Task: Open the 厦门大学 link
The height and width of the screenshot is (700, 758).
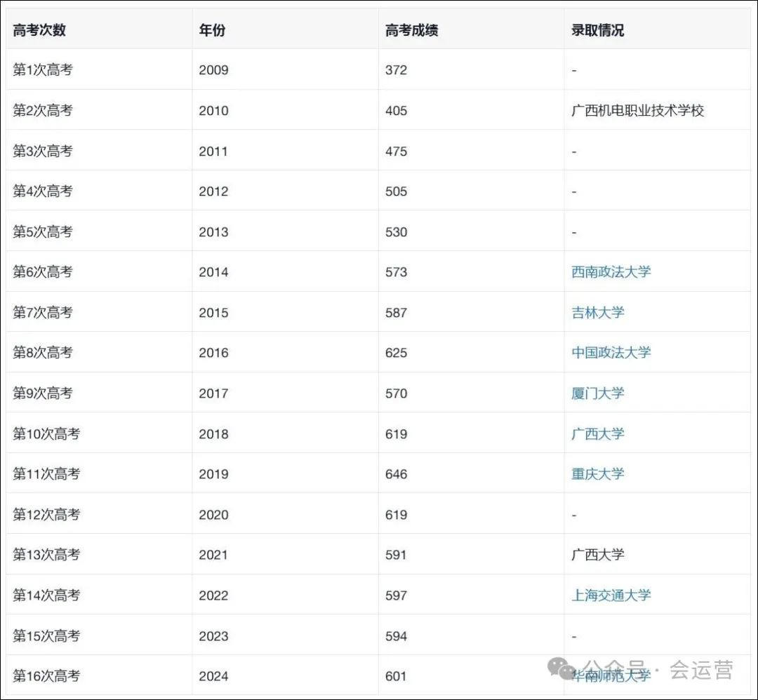Action: coord(598,393)
